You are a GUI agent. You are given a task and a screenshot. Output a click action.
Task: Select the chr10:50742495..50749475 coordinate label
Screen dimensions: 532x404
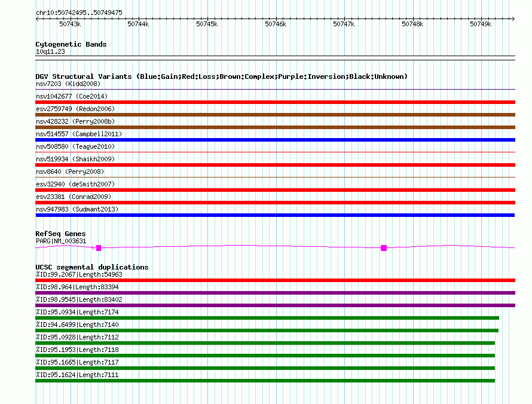pyautogui.click(x=79, y=13)
